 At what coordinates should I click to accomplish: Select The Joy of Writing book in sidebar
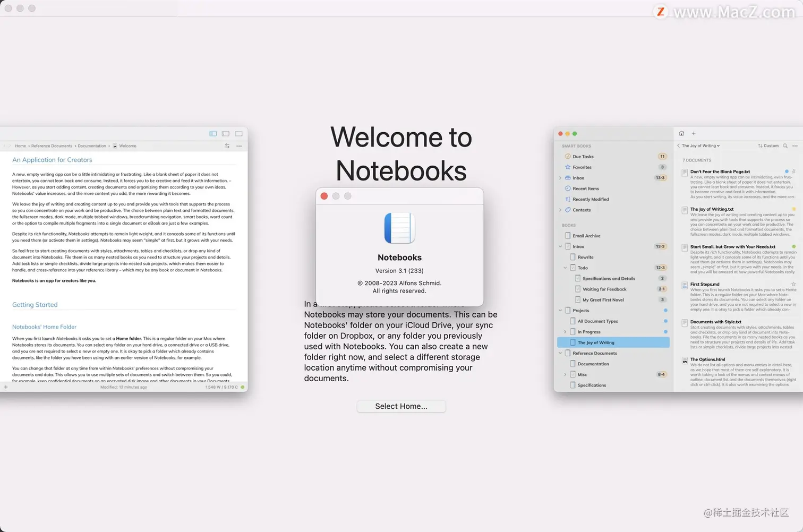[x=613, y=342]
